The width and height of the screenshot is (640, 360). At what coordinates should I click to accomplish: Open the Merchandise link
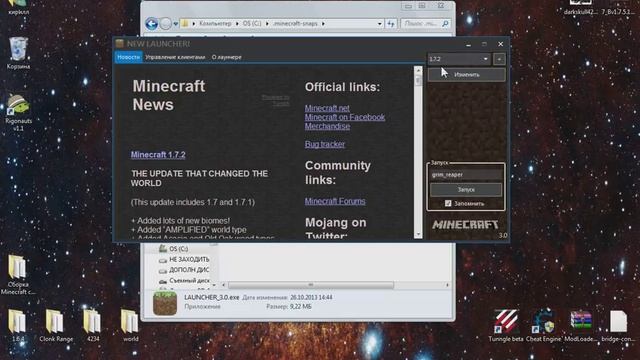click(327, 126)
